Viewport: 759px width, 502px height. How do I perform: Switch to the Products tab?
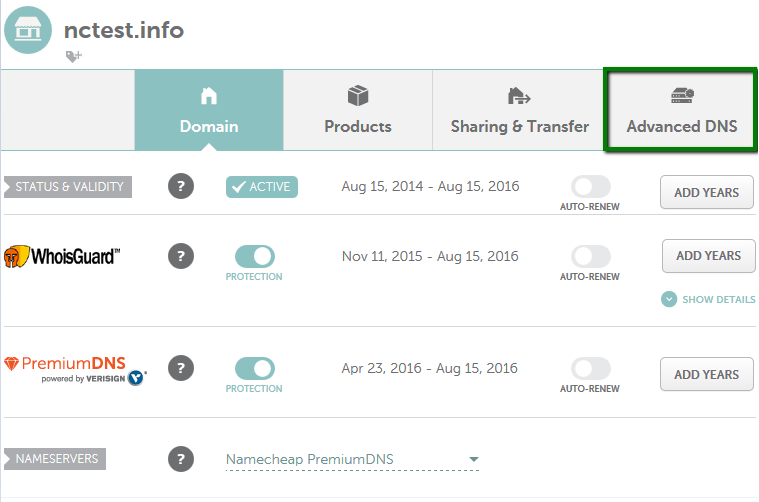tap(358, 110)
